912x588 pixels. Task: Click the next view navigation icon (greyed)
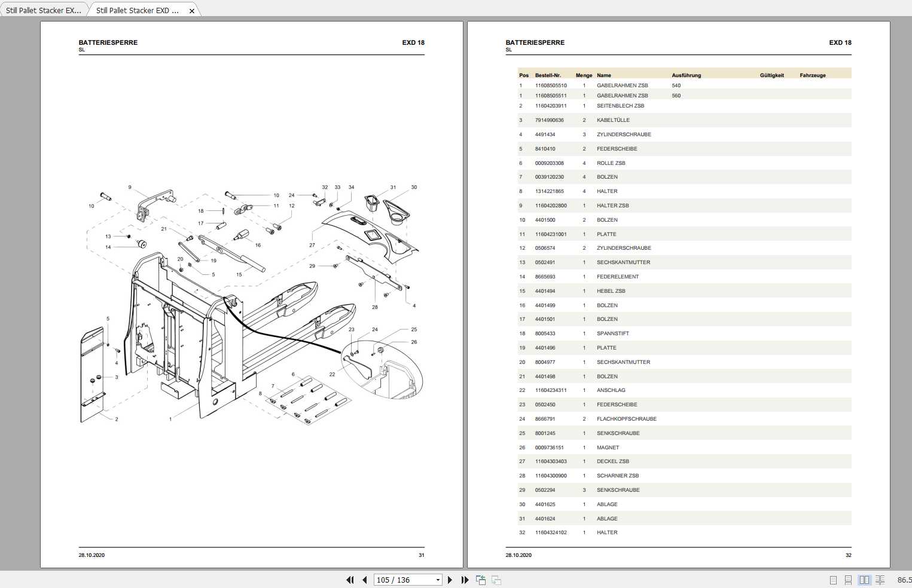[x=496, y=580]
